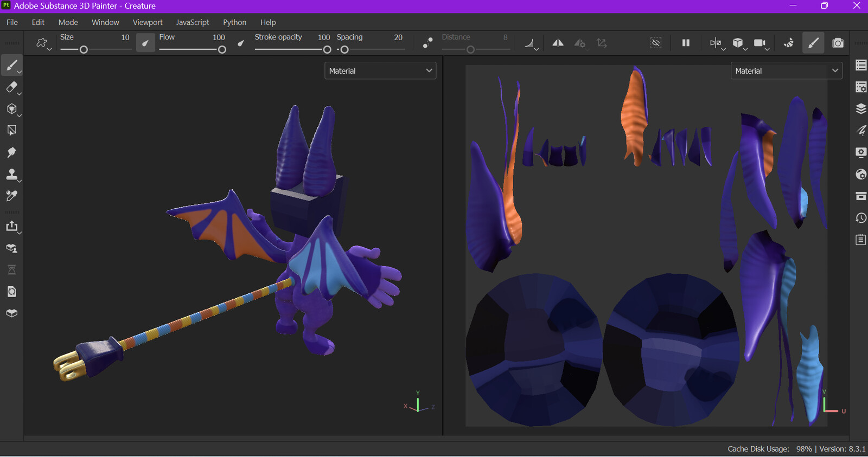Open the Texture Set List panel

click(x=860, y=65)
